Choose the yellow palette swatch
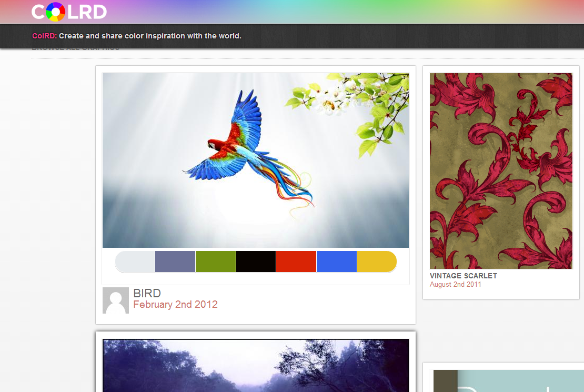Image resolution: width=584 pixels, height=392 pixels. point(376,262)
